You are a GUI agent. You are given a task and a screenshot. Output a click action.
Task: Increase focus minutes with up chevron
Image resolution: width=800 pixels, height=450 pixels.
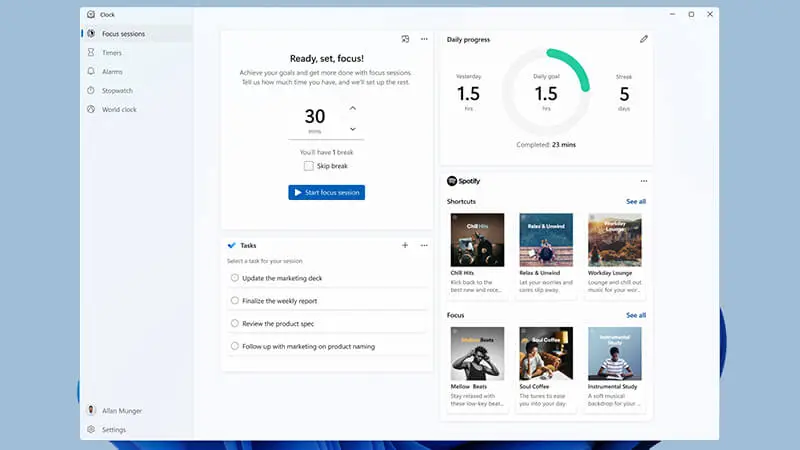click(x=353, y=108)
